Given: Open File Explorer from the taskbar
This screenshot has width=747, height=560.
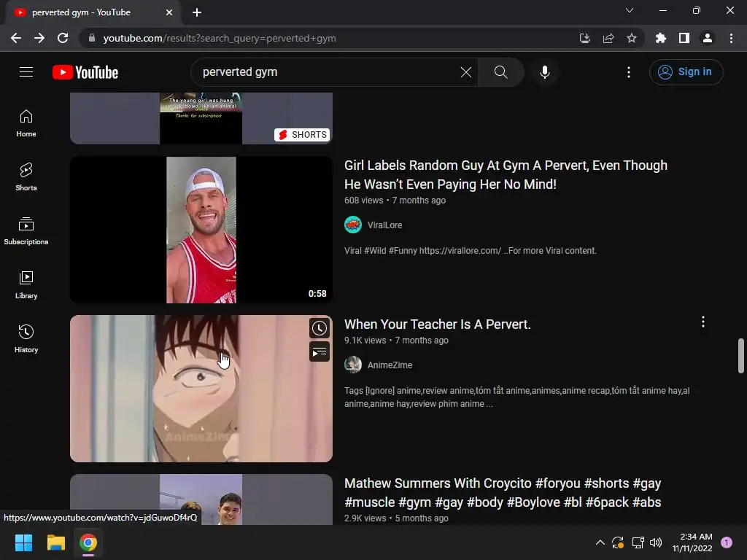Looking at the screenshot, I should (x=55, y=542).
